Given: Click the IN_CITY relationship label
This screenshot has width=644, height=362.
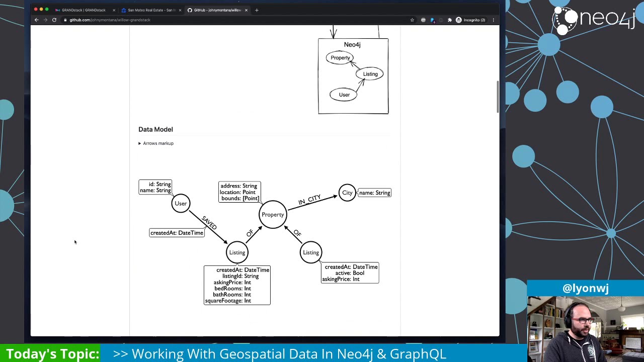Looking at the screenshot, I should pyautogui.click(x=309, y=200).
